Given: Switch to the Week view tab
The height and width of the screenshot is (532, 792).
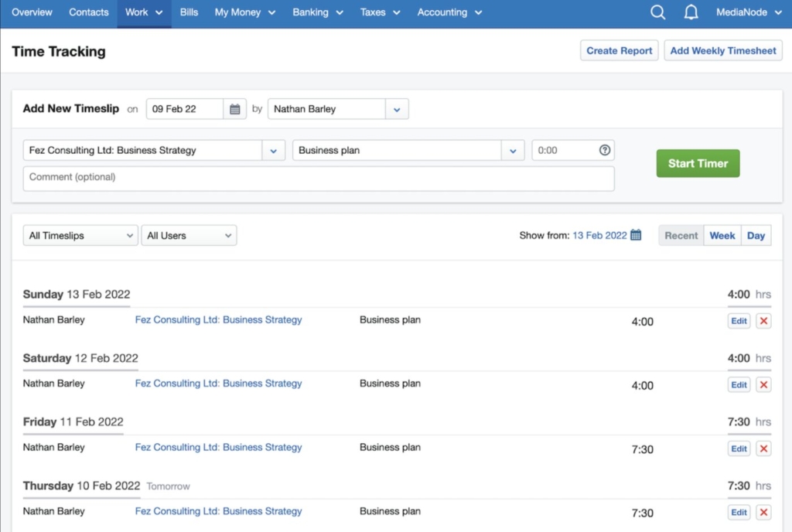Looking at the screenshot, I should [722, 235].
